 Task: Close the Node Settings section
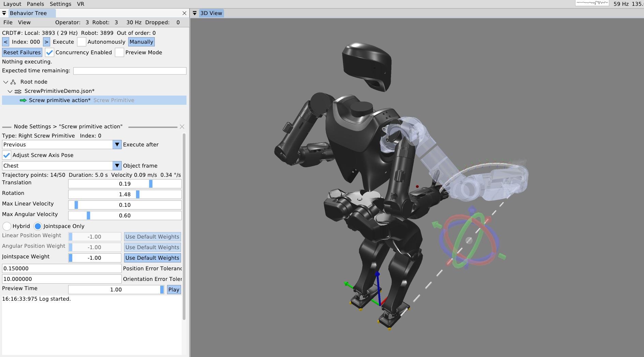182,127
